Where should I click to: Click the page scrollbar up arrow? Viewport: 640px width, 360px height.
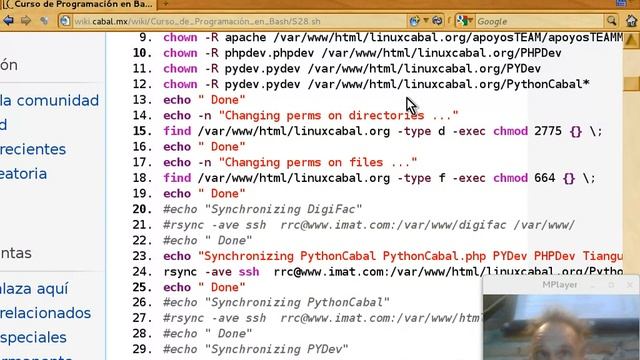(x=631, y=40)
